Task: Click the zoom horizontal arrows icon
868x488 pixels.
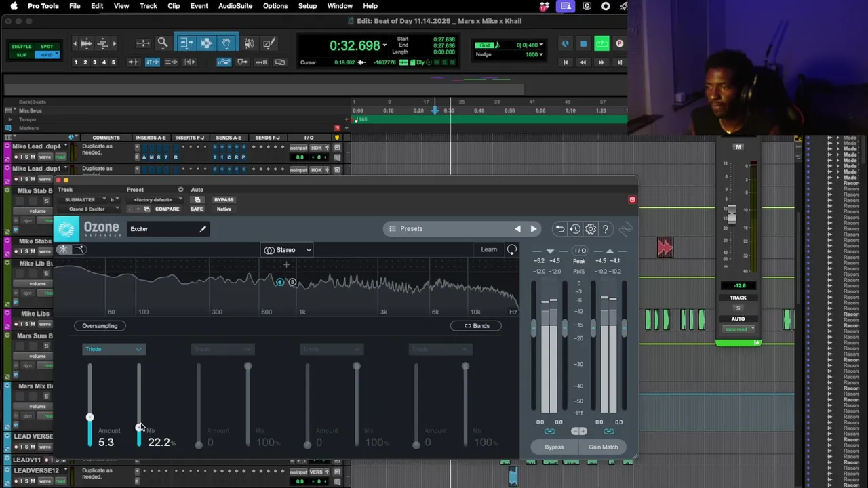Action: [x=143, y=43]
